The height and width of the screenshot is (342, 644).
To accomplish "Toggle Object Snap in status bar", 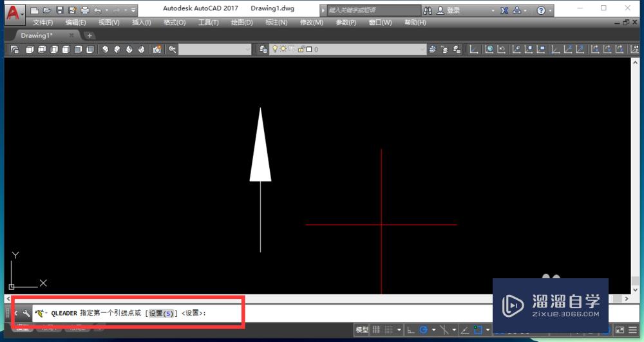I will point(478,330).
